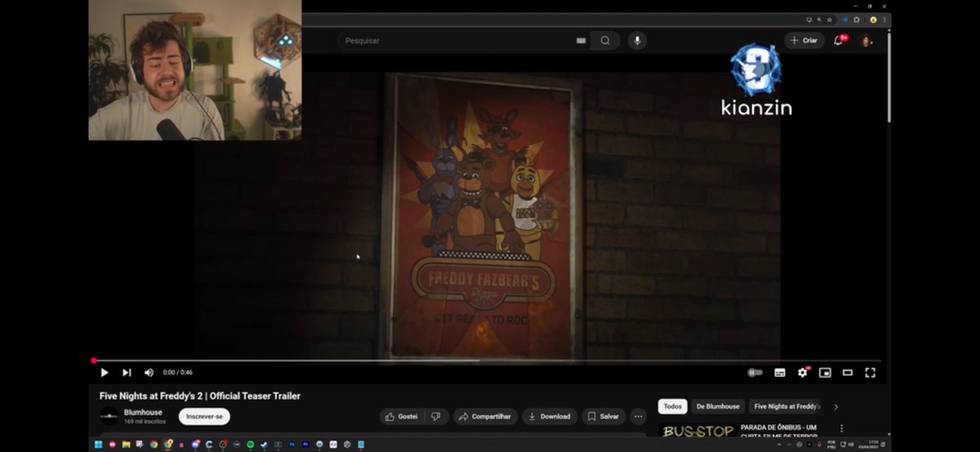Start voice search with microphone
980x452 pixels.
[636, 40]
